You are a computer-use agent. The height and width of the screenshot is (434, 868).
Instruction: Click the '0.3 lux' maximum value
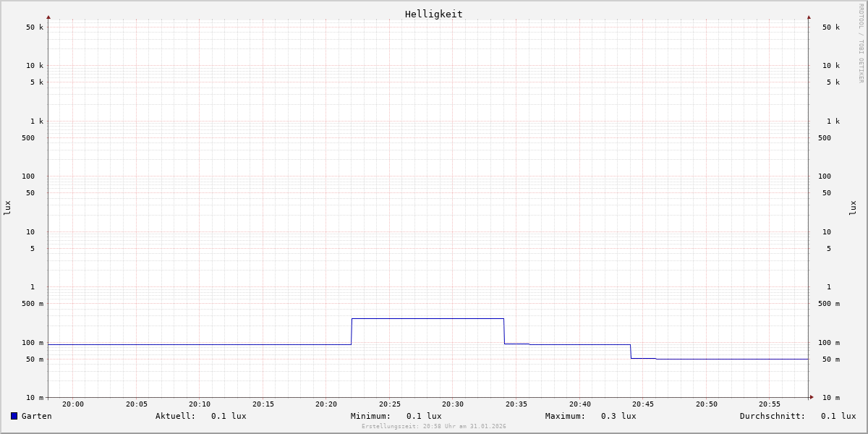coord(618,416)
